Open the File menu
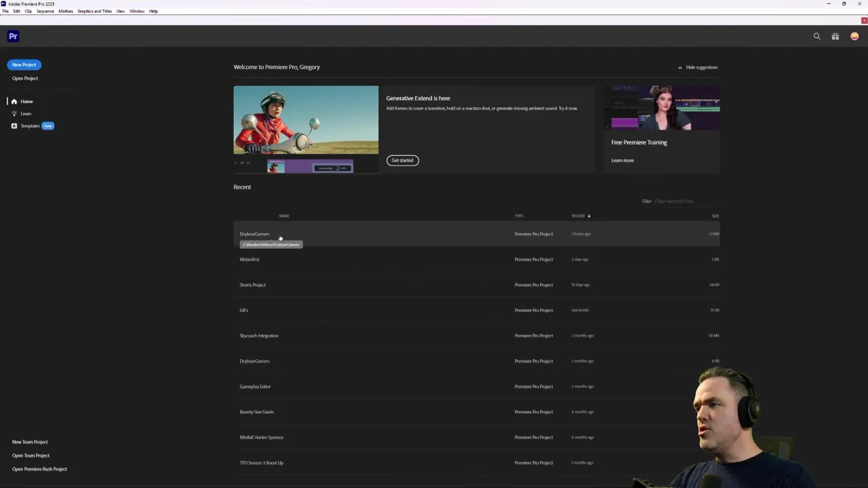 [x=5, y=12]
